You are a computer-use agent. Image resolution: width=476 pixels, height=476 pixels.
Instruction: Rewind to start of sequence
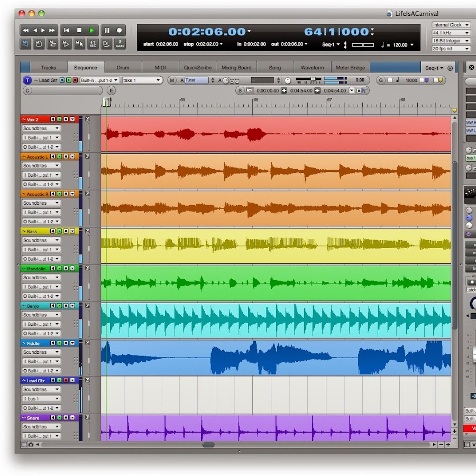(66, 30)
